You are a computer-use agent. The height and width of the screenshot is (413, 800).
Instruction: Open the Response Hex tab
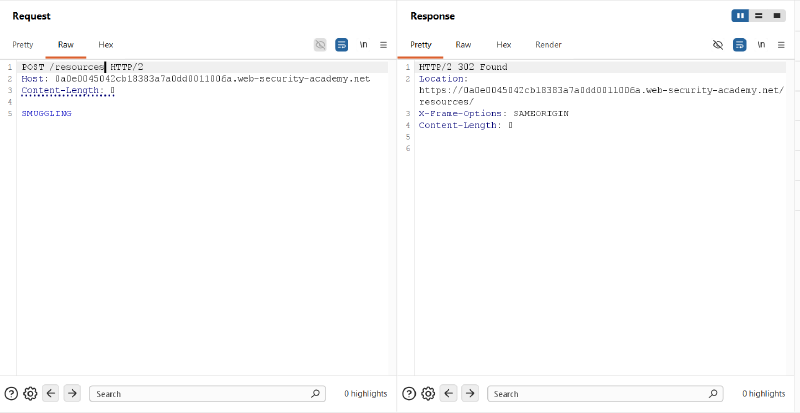504,45
